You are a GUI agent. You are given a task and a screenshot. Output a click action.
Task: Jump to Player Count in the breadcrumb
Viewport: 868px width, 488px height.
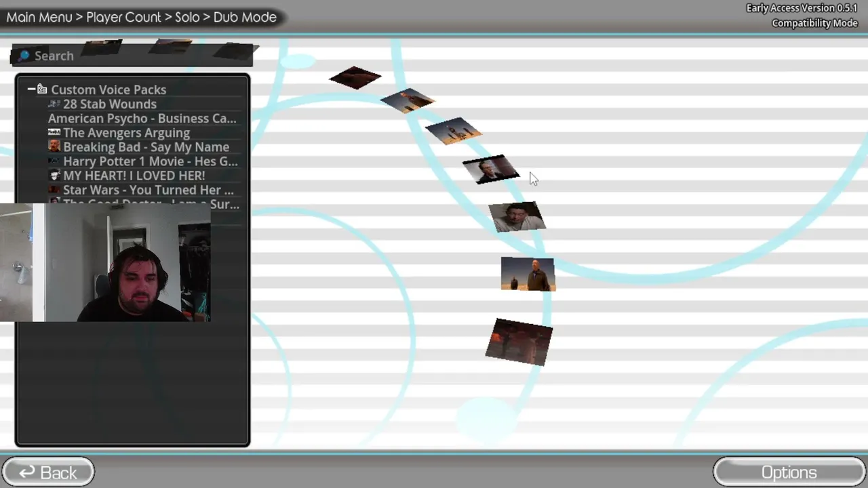tap(124, 17)
